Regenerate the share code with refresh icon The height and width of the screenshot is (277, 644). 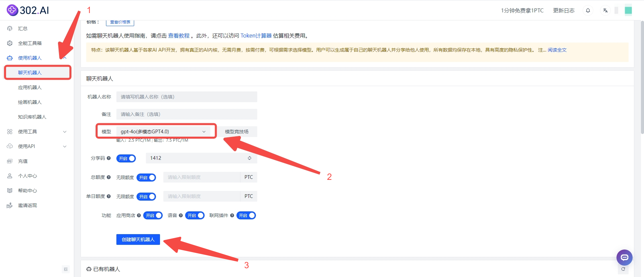click(250, 158)
